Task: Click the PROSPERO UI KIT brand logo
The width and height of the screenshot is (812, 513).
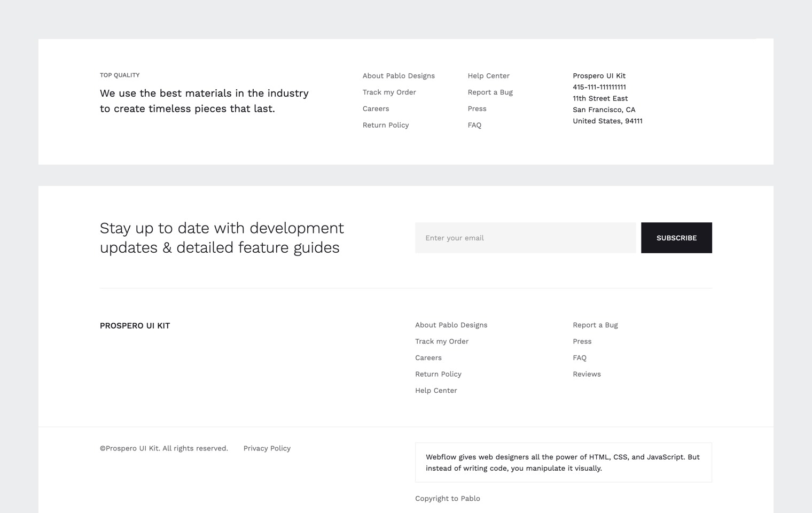Action: pyautogui.click(x=135, y=325)
